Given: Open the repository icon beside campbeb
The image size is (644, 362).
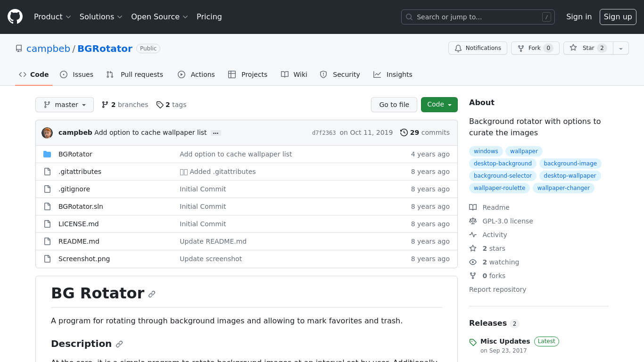Looking at the screenshot, I should [x=19, y=49].
